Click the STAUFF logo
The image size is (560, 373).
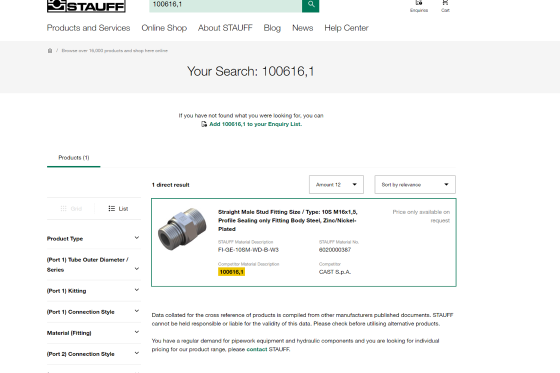click(x=86, y=5)
